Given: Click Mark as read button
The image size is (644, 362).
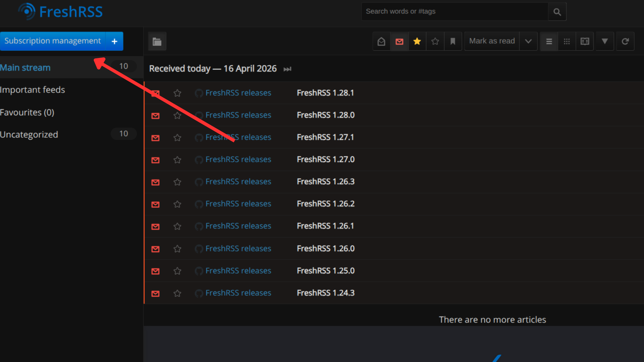Looking at the screenshot, I should (x=492, y=41).
